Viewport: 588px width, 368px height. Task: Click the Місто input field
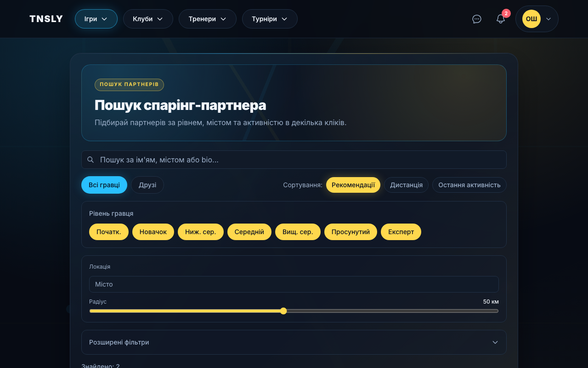tap(294, 284)
